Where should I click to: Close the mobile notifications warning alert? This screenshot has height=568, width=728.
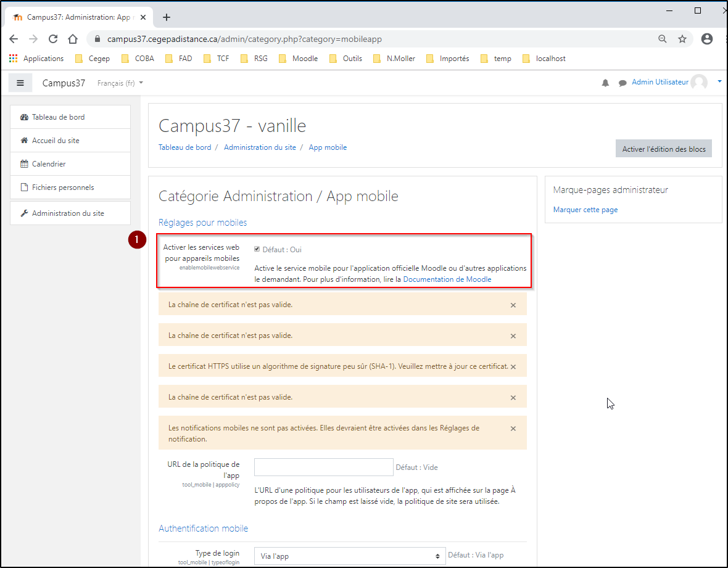[x=513, y=428]
